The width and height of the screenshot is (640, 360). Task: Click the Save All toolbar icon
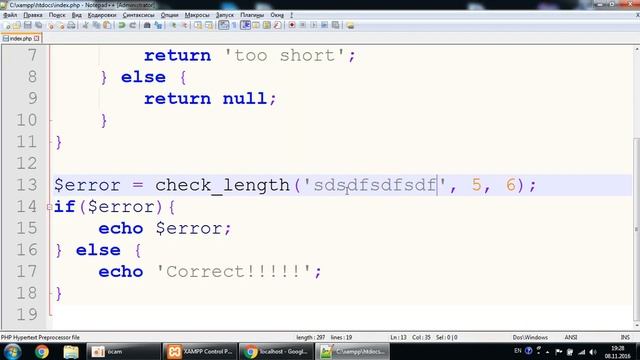[39, 25]
